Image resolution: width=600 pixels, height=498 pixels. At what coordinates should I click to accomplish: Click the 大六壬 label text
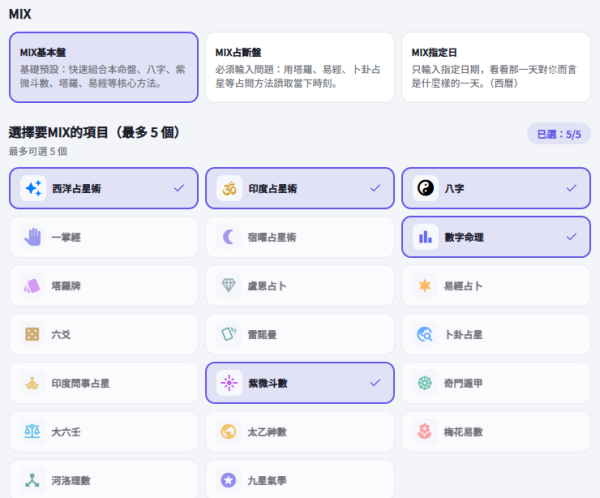66,432
